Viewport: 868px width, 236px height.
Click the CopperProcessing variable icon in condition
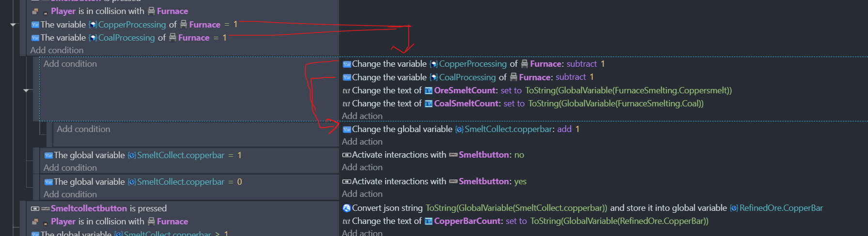point(93,25)
